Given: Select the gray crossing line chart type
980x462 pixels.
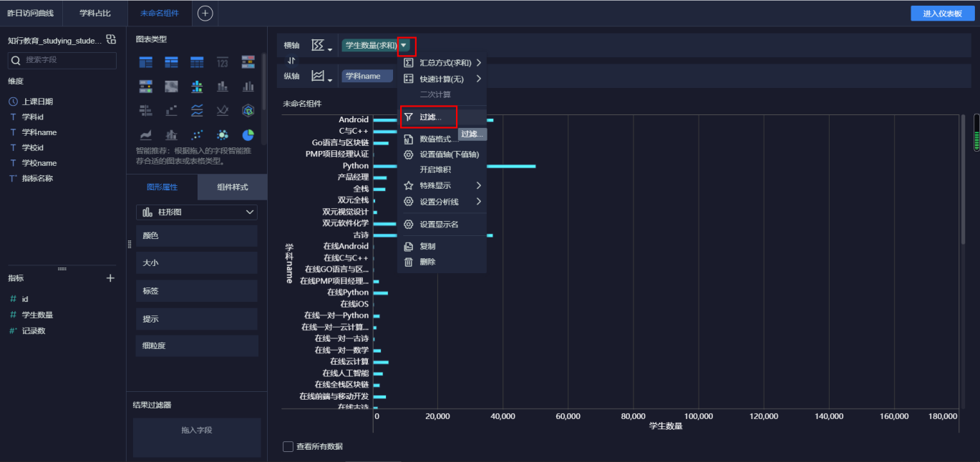Looking at the screenshot, I should (x=223, y=110).
